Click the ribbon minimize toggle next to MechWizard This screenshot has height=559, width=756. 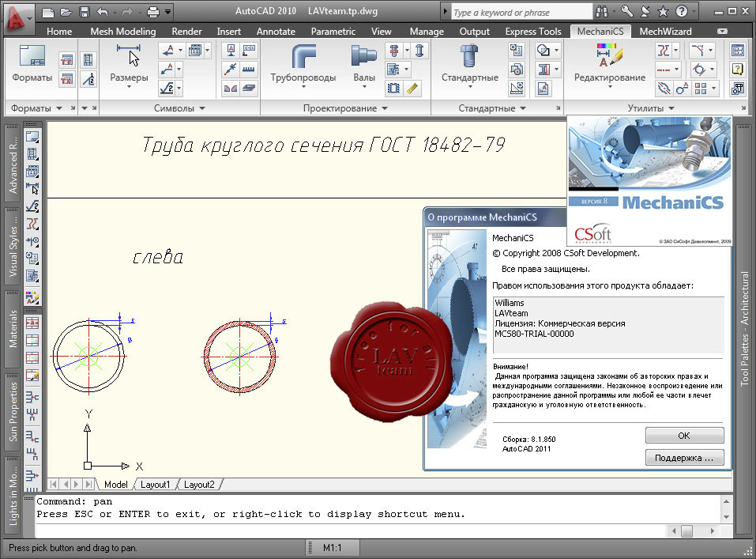(x=722, y=32)
